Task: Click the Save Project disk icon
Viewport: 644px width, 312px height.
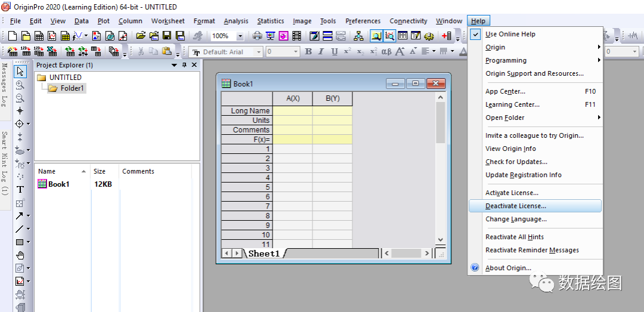Action: pyautogui.click(x=167, y=36)
